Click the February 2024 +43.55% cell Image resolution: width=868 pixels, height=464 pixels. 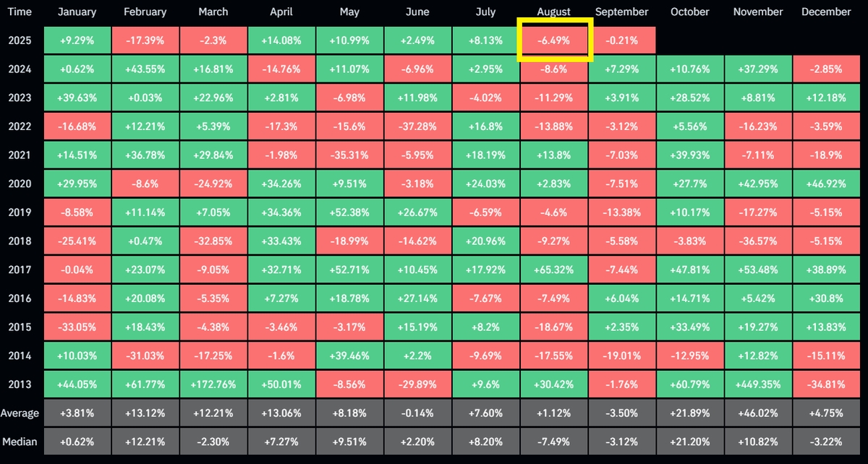pyautogui.click(x=145, y=69)
